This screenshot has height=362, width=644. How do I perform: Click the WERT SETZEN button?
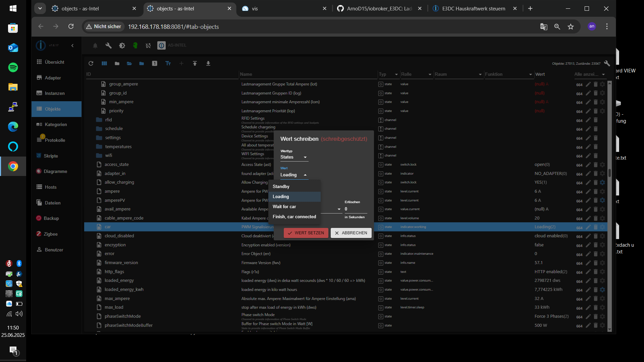pos(306,233)
